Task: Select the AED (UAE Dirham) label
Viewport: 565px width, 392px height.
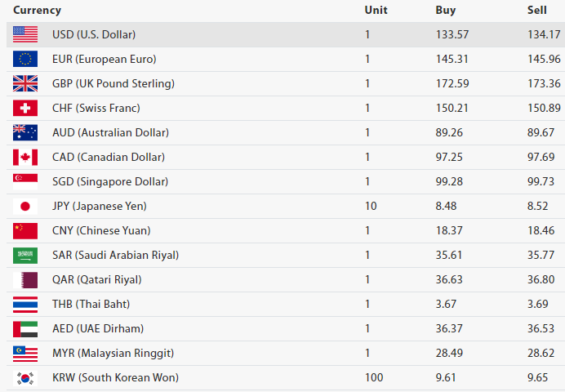Action: (98, 328)
